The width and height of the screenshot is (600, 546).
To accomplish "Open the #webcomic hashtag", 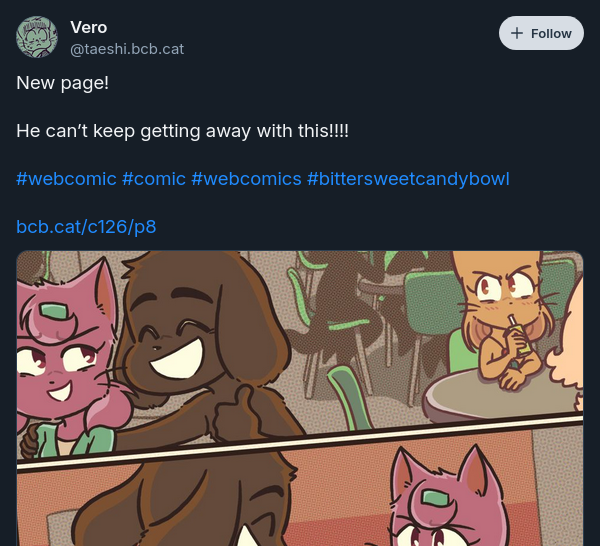I will [66, 179].
